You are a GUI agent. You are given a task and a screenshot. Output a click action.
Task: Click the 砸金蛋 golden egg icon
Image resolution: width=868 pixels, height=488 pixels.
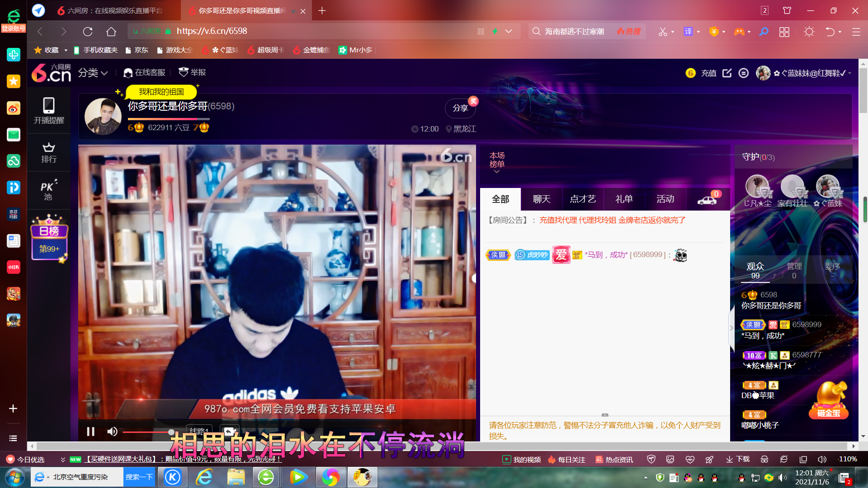pos(828,400)
